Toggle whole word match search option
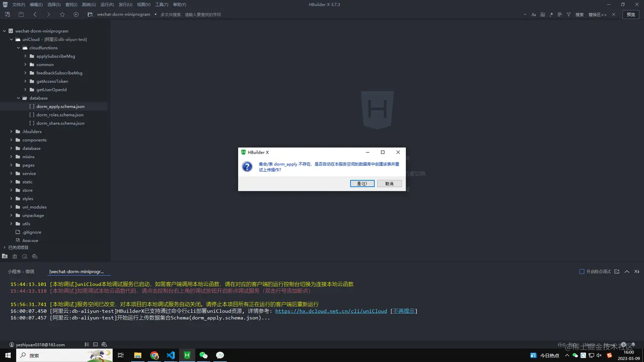The width and height of the screenshot is (644, 362). tap(543, 14)
